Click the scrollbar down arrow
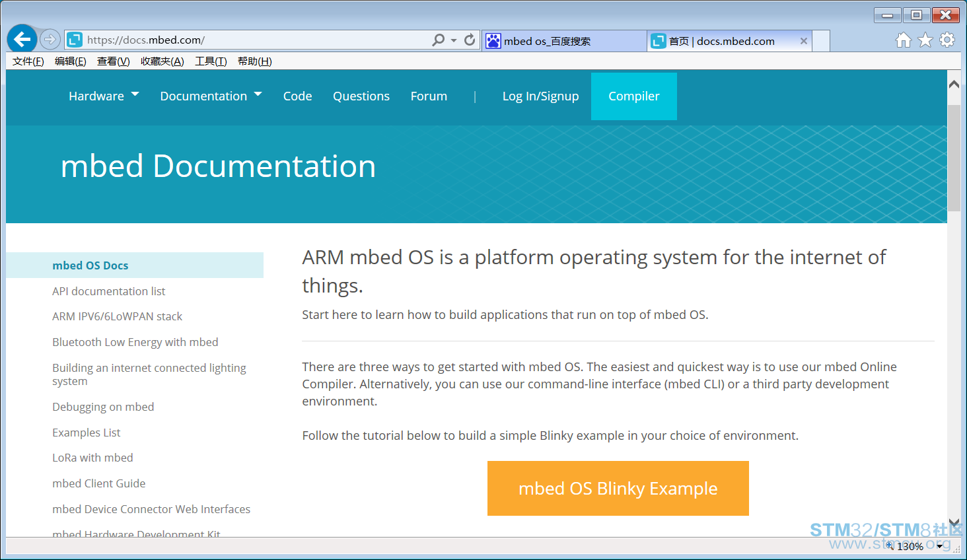This screenshot has width=967, height=560. (x=954, y=522)
